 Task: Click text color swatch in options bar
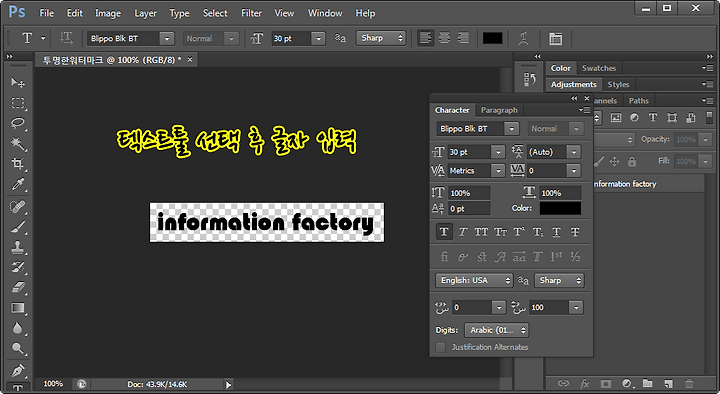coord(492,38)
